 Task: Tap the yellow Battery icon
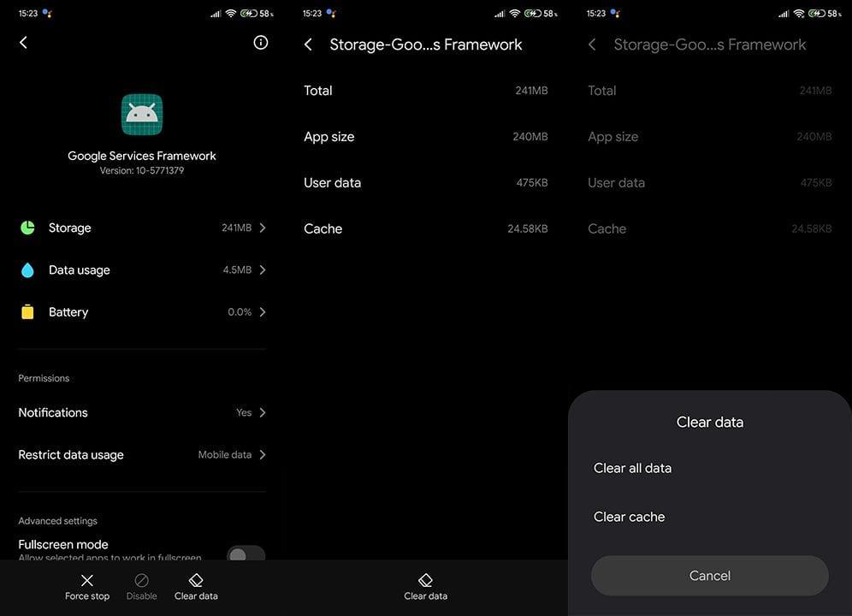(x=27, y=312)
